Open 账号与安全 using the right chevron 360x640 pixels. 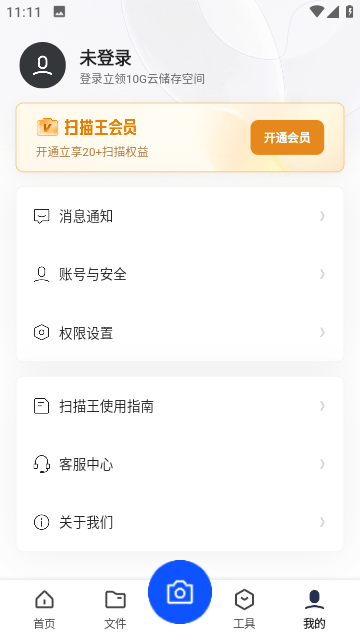(322, 274)
